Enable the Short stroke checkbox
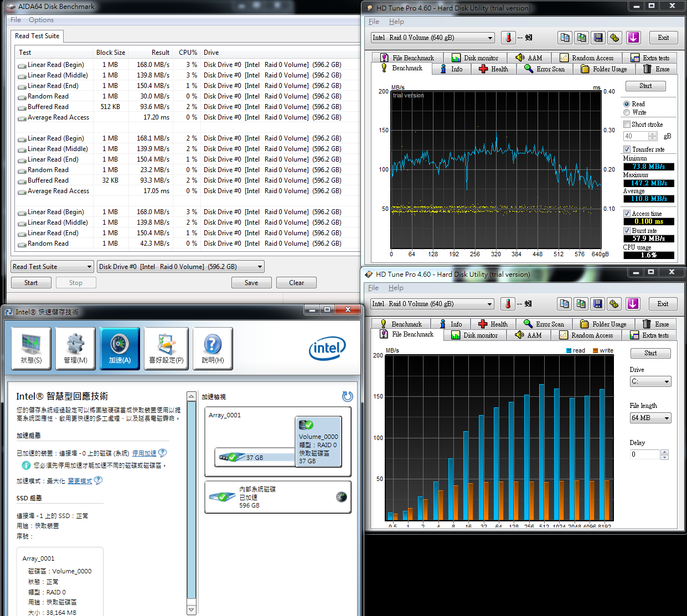The height and width of the screenshot is (616, 687). click(x=627, y=125)
